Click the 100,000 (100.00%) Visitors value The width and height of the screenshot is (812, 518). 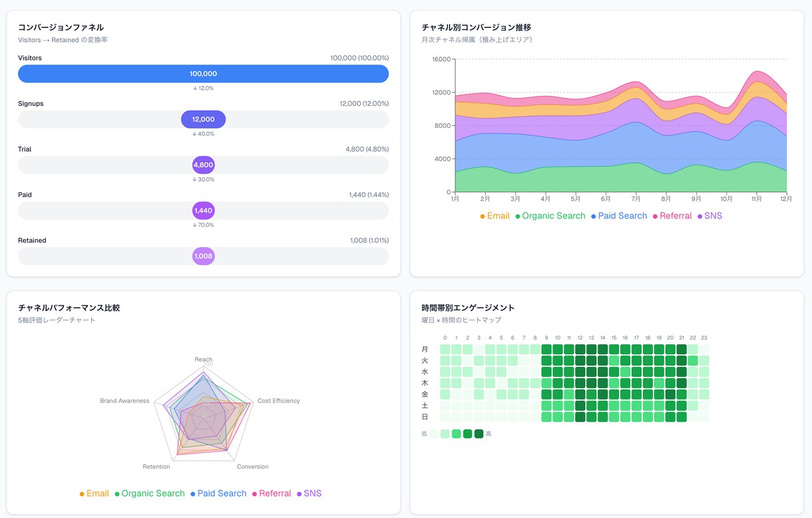[x=359, y=58]
